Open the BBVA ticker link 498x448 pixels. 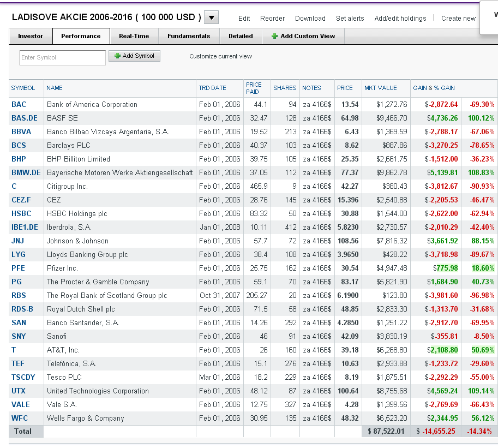point(21,132)
